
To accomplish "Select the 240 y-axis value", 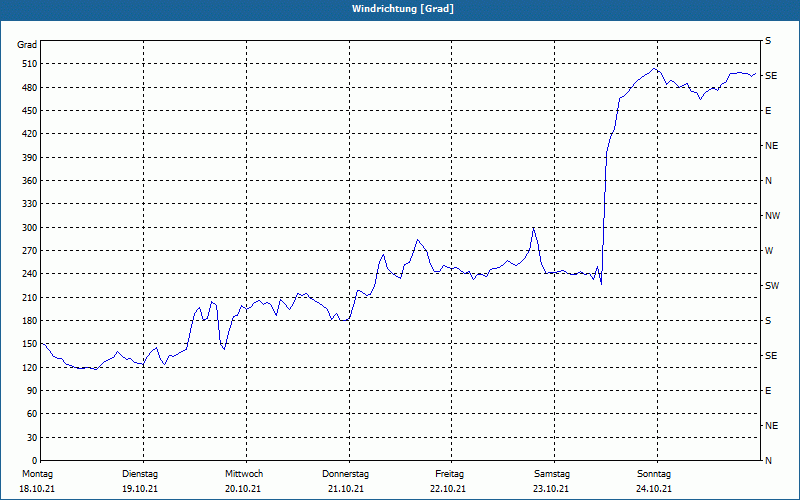I will [x=29, y=274].
